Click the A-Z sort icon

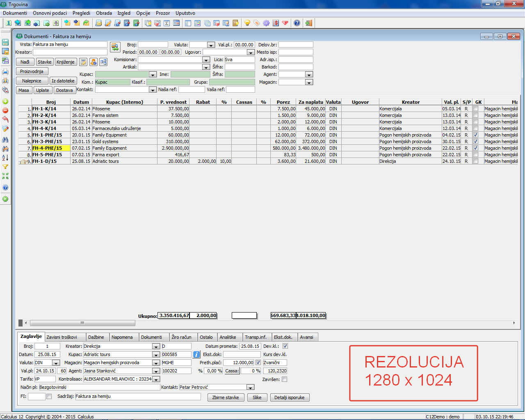tap(5, 157)
